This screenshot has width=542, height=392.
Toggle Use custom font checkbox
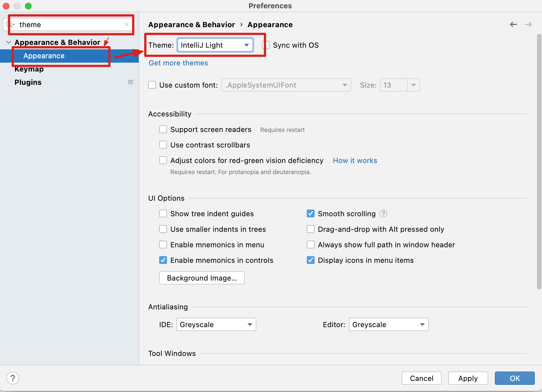152,85
